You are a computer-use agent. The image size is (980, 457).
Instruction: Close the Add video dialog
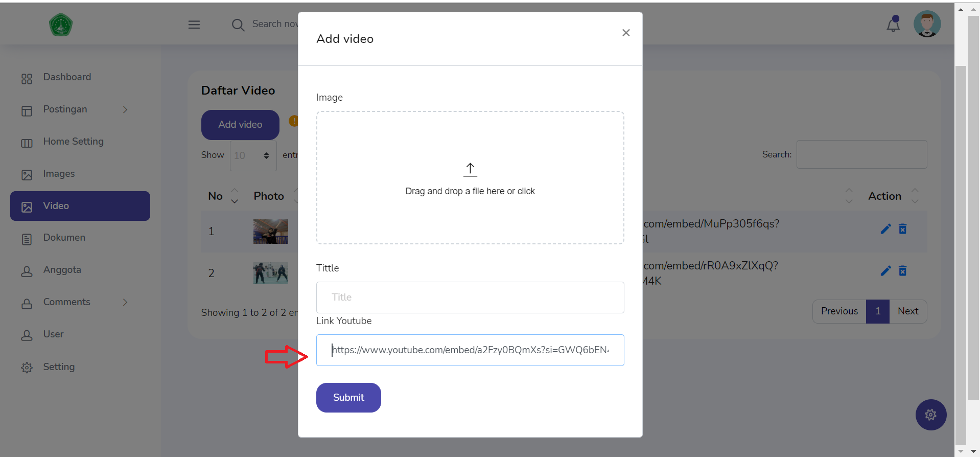pyautogui.click(x=626, y=33)
